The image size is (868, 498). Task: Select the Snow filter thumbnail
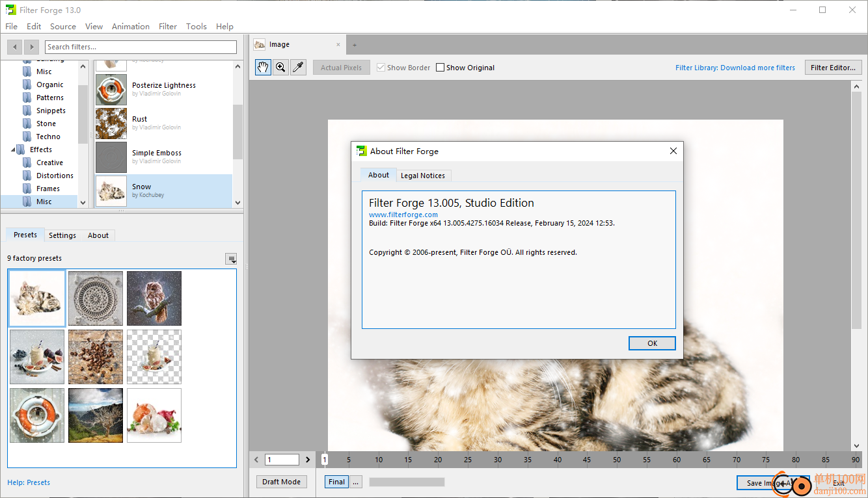coord(111,191)
